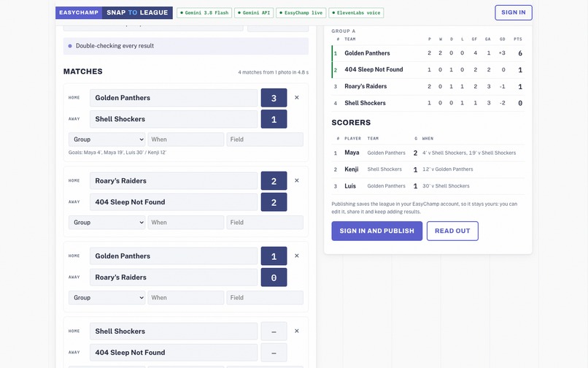This screenshot has width=588, height=368.
Task: Open Group dropdown for Roary's Raiders vs 404 Sleep
Action: pos(107,222)
